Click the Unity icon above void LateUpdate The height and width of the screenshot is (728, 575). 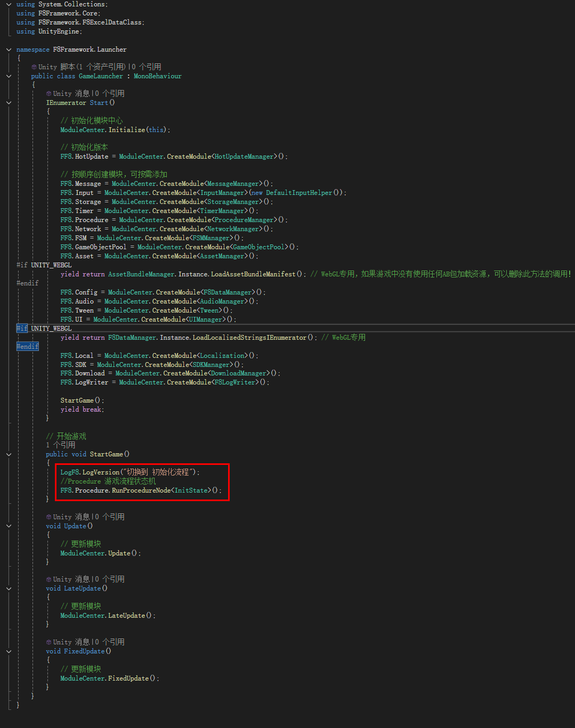48,579
